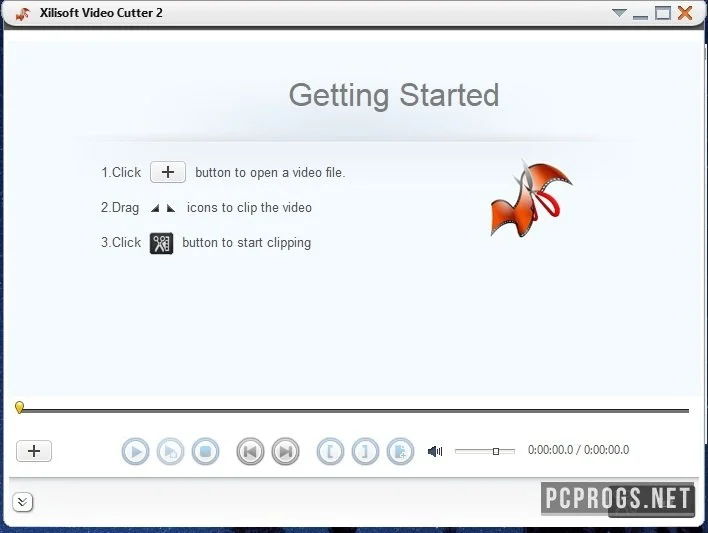The height and width of the screenshot is (533, 708).
Task: Click the play segment button next to Play
Action: (x=171, y=451)
